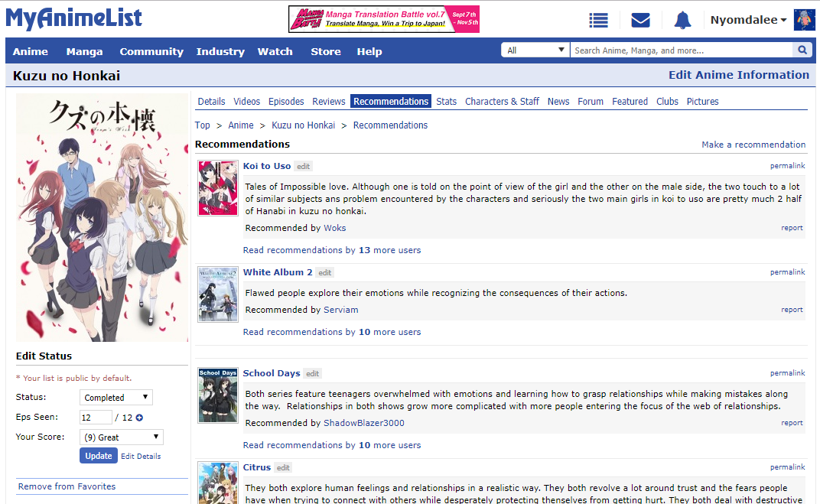Click Remove from Favorites link
This screenshot has height=504, width=820.
(x=67, y=486)
